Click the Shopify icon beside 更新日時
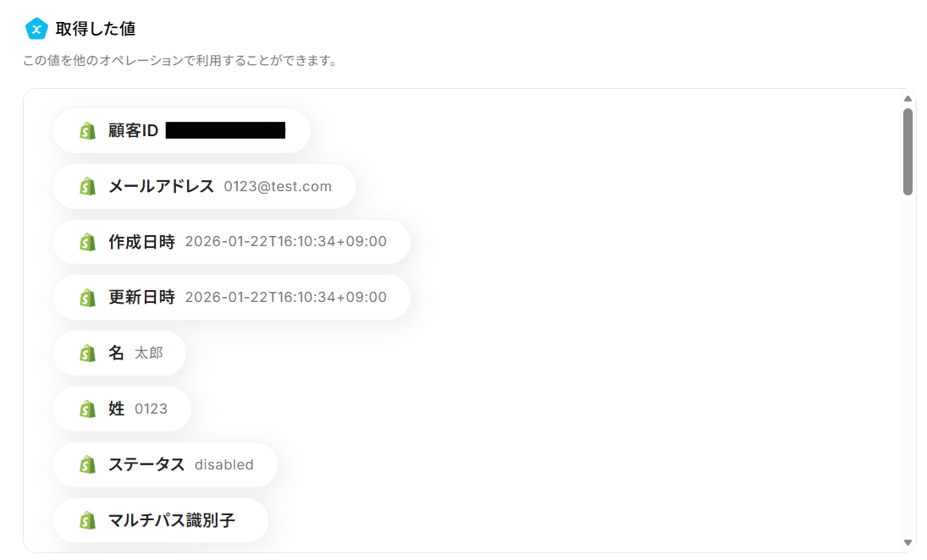This screenshot has height=560, width=927. tap(87, 297)
